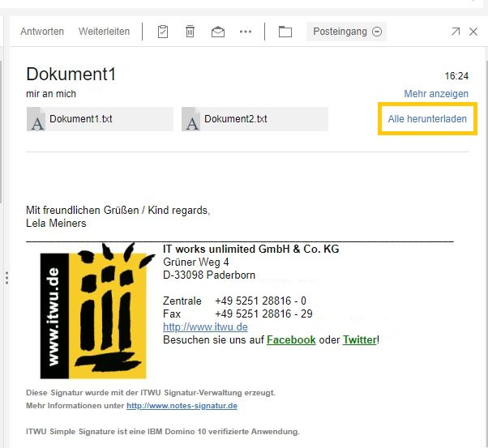Click the Weiterleiten forward button
The image size is (488, 448).
click(x=104, y=32)
